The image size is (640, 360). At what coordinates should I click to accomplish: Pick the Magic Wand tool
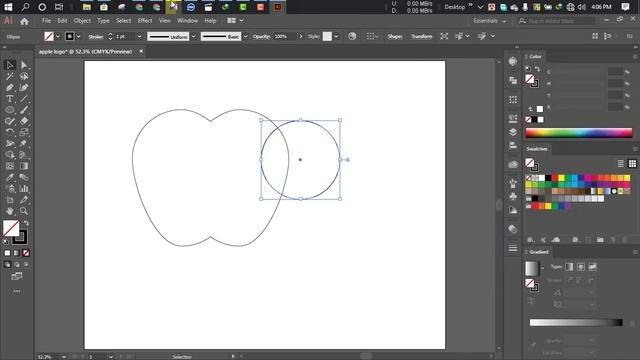10,76
